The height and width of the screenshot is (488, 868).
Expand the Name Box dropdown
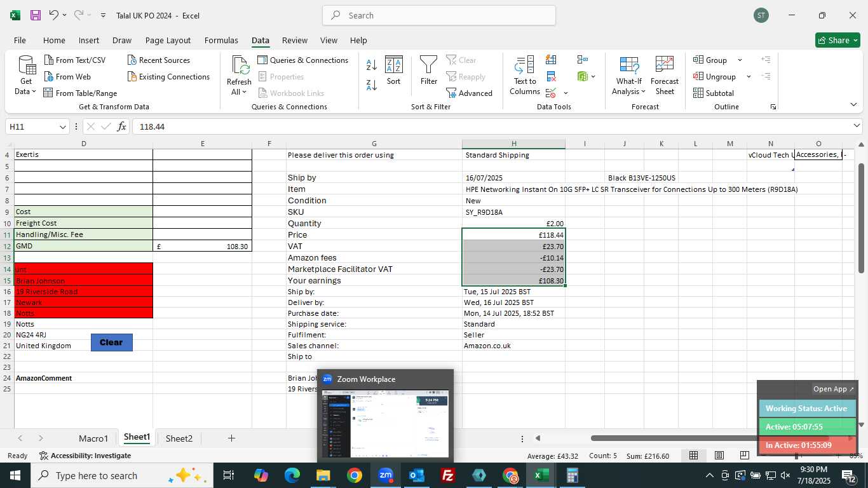point(62,126)
